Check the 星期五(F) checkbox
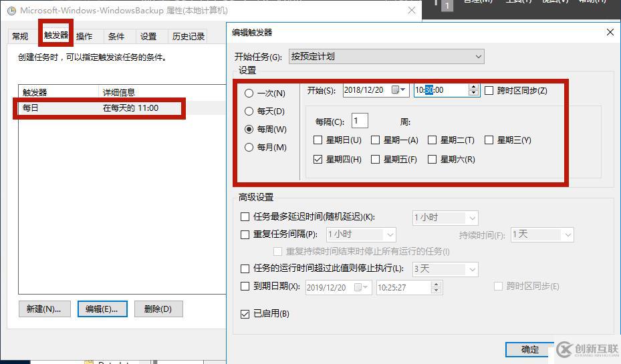Screen dimensions: 621x364 pyautogui.click(x=375, y=159)
